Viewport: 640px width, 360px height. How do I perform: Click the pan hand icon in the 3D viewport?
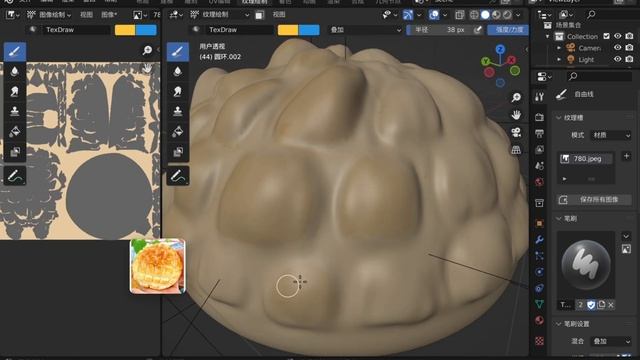516,115
